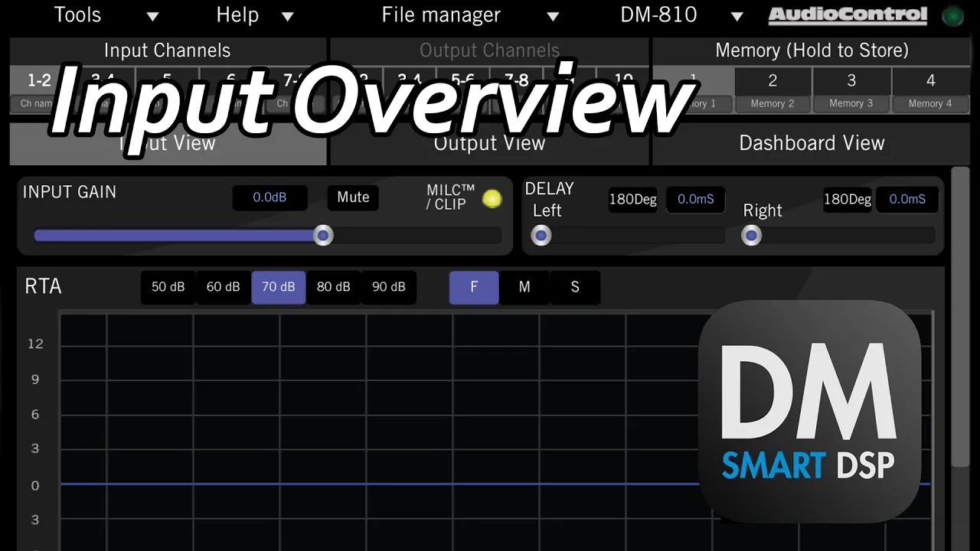Set RTA range to 60 dB
The image size is (980, 551).
pyautogui.click(x=224, y=287)
